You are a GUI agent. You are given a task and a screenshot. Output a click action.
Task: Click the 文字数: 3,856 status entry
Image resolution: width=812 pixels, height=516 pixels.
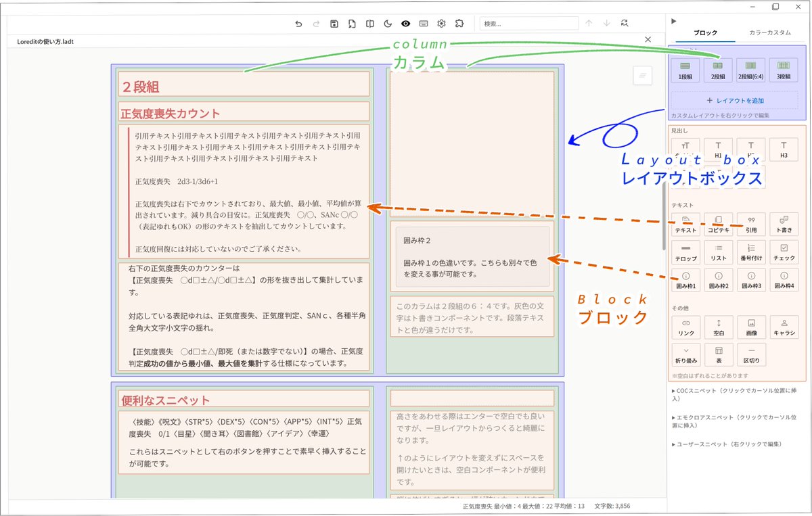point(612,507)
